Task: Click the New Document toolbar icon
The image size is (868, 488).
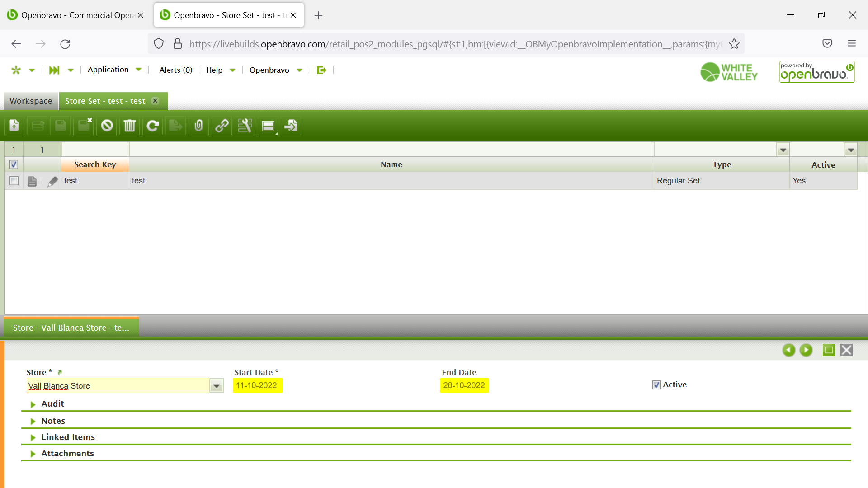Action: pyautogui.click(x=14, y=126)
